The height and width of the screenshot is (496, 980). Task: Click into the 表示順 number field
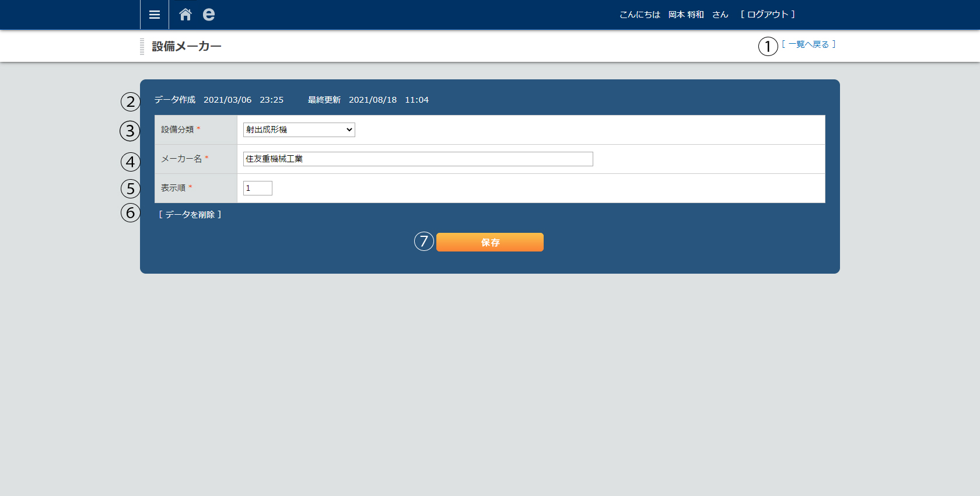click(257, 188)
